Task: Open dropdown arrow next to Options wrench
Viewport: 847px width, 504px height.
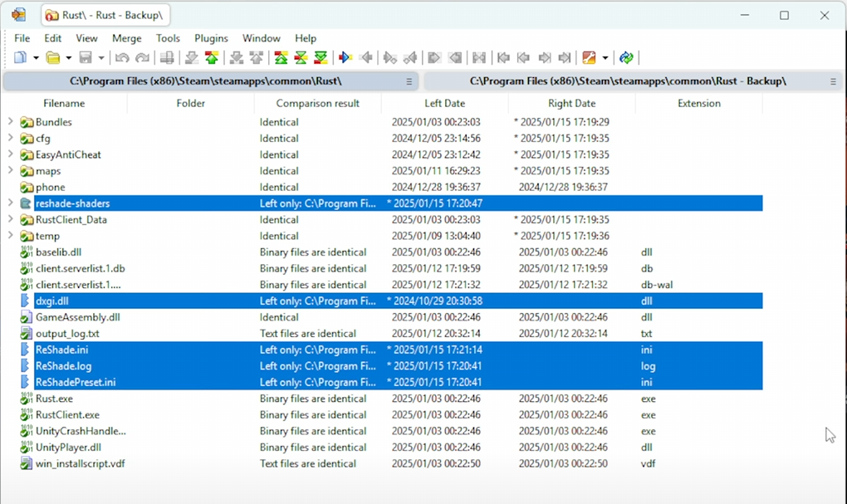Action: (x=605, y=58)
